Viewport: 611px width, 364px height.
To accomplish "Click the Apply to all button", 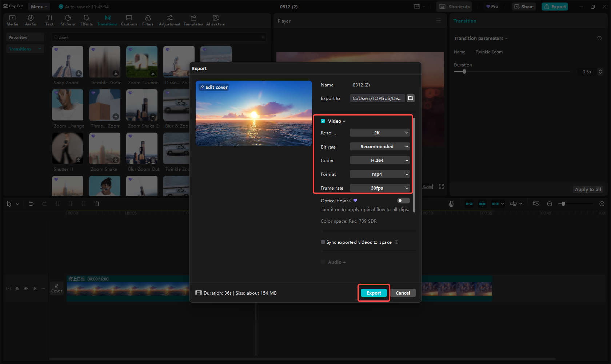I will point(588,189).
